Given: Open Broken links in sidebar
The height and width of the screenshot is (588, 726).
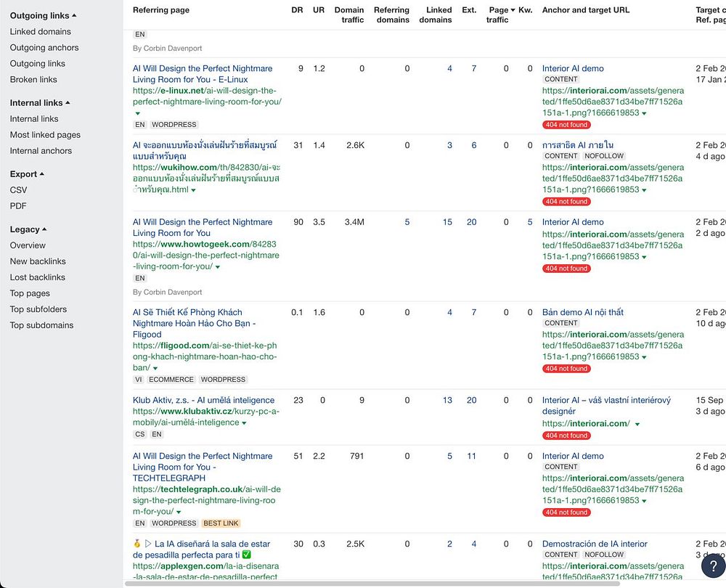Looking at the screenshot, I should (x=33, y=80).
